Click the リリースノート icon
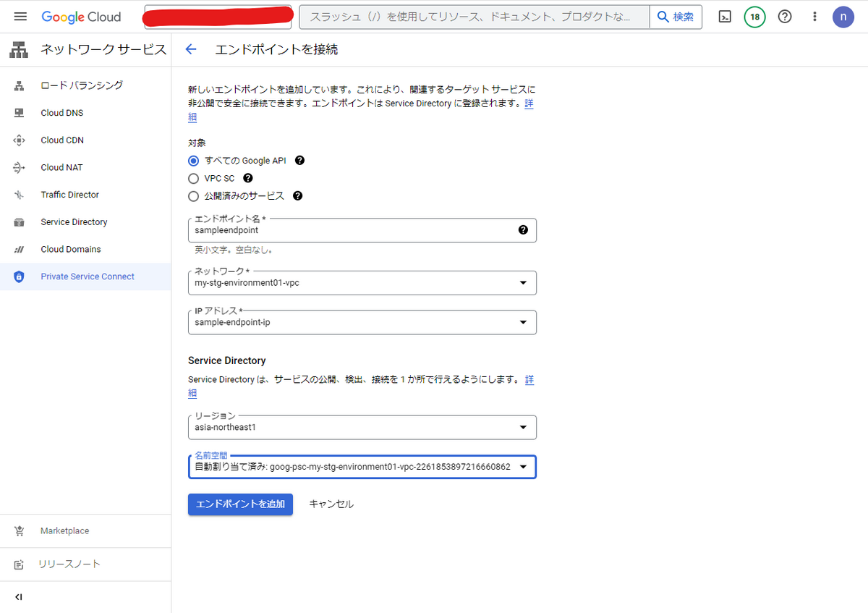The image size is (868, 613). (19, 565)
